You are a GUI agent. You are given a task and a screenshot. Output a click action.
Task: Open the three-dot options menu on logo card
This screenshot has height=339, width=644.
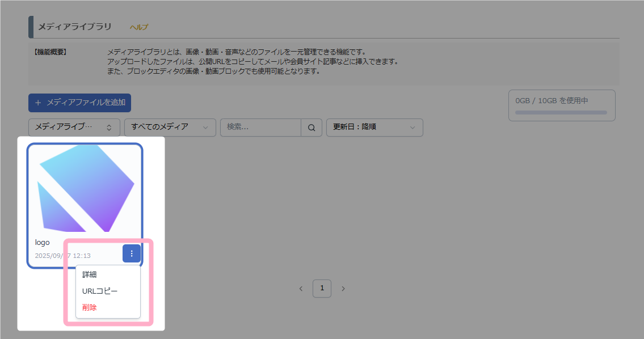pos(132,254)
